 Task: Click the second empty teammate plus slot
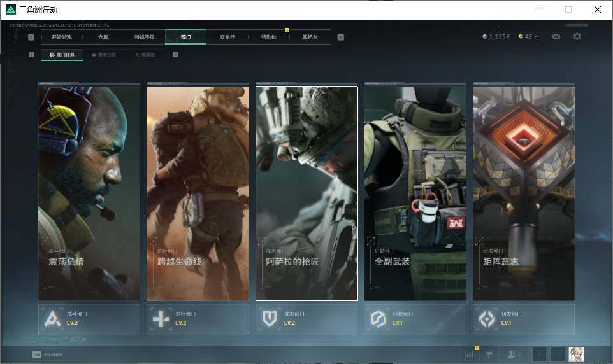558,354
